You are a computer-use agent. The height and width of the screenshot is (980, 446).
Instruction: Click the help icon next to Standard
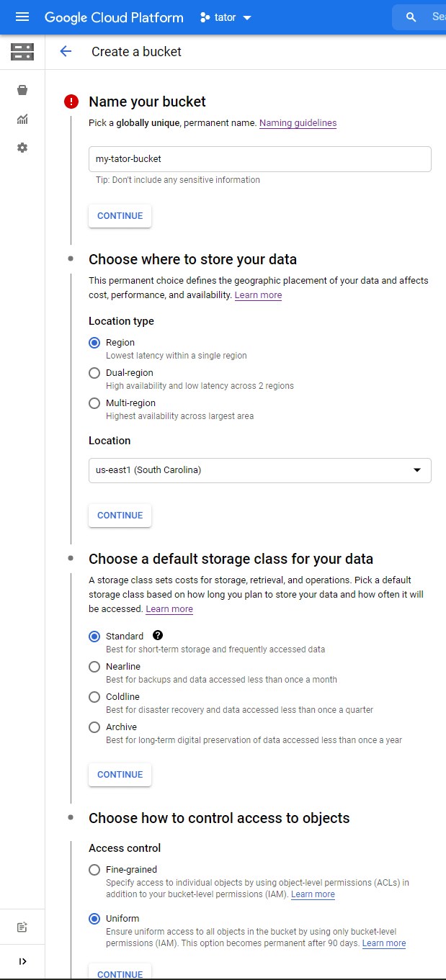click(158, 636)
